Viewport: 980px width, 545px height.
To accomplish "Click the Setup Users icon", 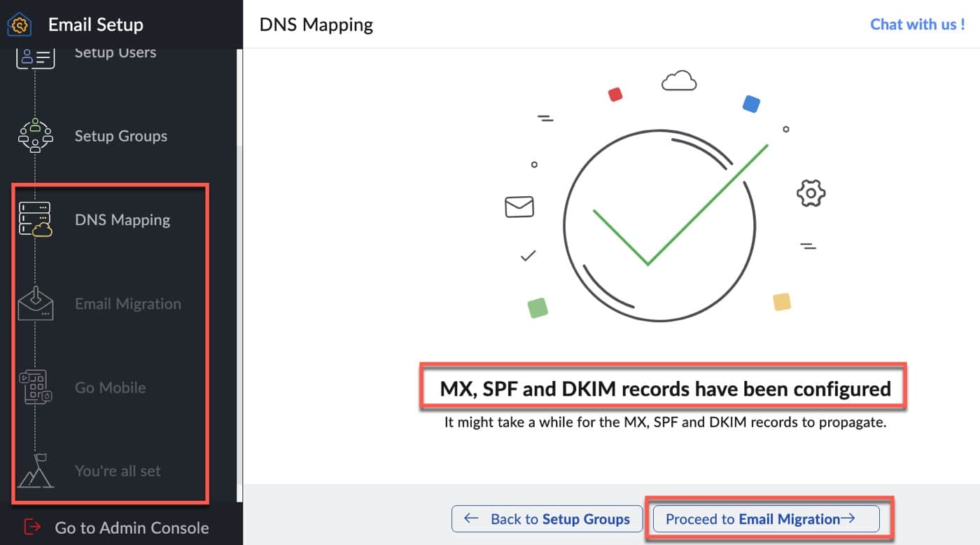I will [35, 57].
